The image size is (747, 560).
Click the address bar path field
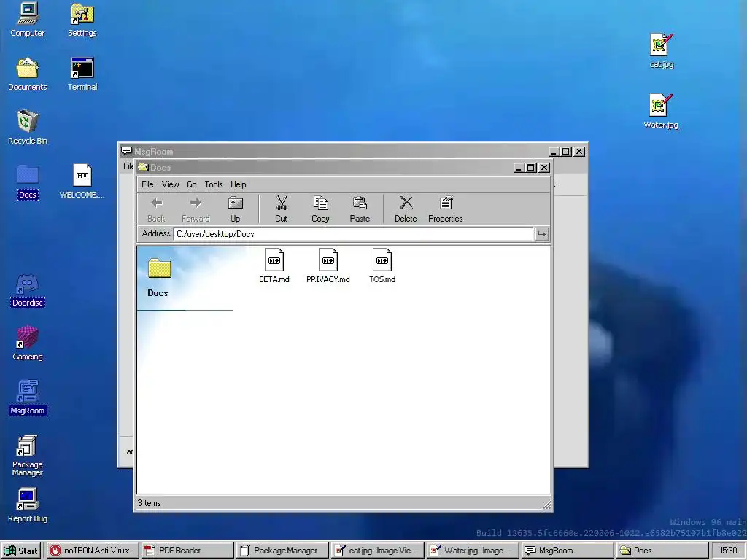click(x=353, y=234)
